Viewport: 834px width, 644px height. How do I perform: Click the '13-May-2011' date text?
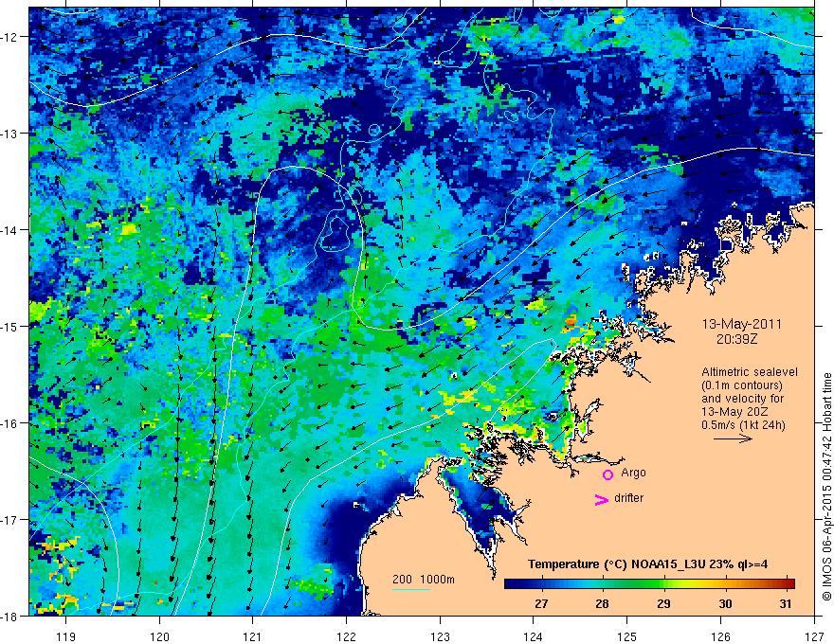coord(741,324)
